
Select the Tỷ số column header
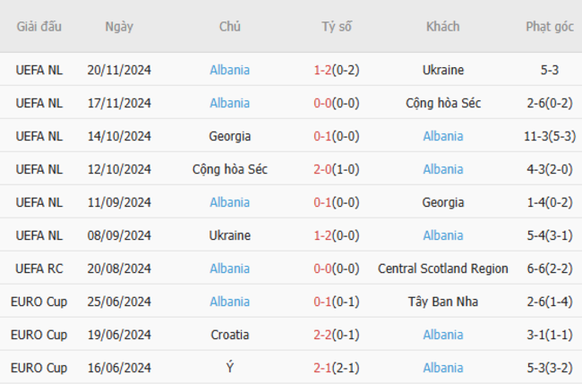337,27
